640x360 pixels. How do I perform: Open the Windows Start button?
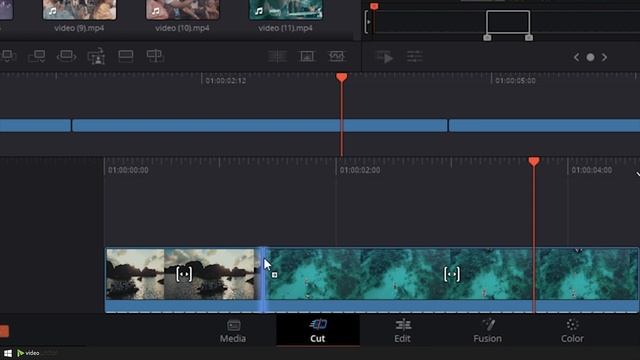[7, 353]
